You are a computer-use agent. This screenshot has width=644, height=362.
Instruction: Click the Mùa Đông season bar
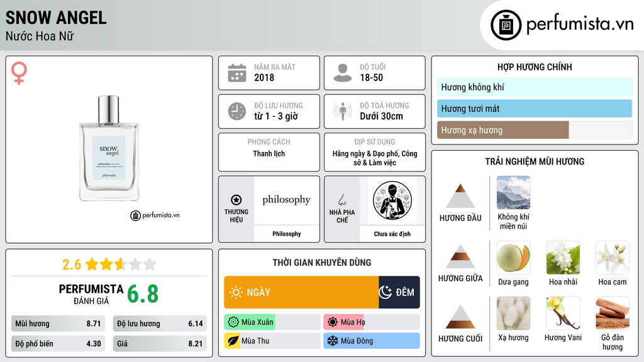coord(372,341)
